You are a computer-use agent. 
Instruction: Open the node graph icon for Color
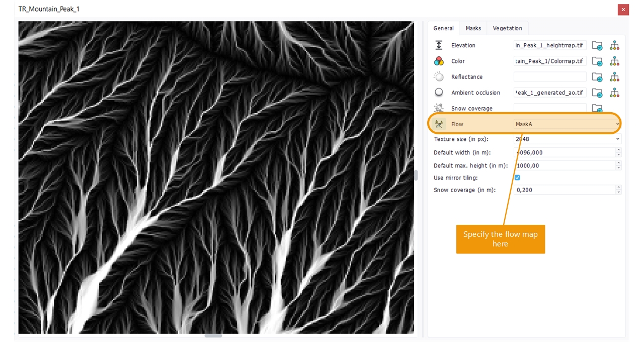(x=614, y=61)
